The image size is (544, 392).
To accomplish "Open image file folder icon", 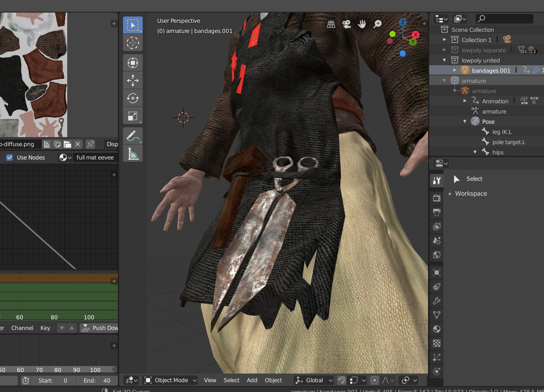I will pyautogui.click(x=68, y=144).
